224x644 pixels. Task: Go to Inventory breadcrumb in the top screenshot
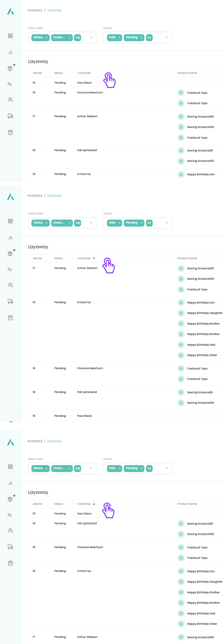[x=35, y=10]
